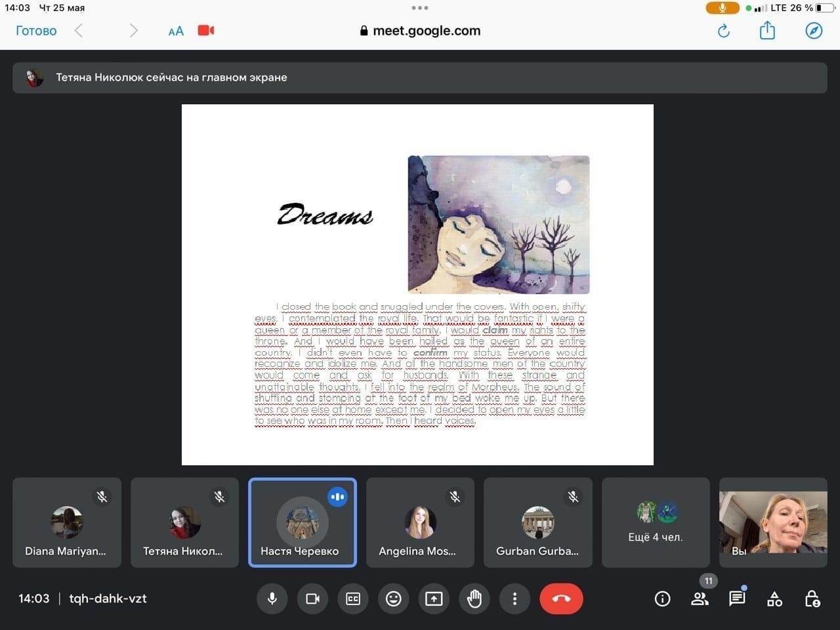
Task: Open host controls lock icon
Action: pyautogui.click(x=812, y=598)
